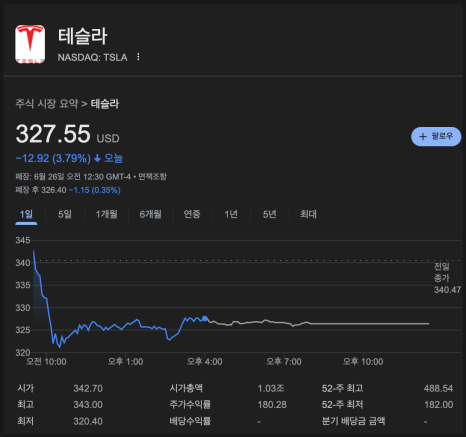The image size is (466, 437).
Task: Click the 배당수익률 label
Action: pyautogui.click(x=190, y=421)
